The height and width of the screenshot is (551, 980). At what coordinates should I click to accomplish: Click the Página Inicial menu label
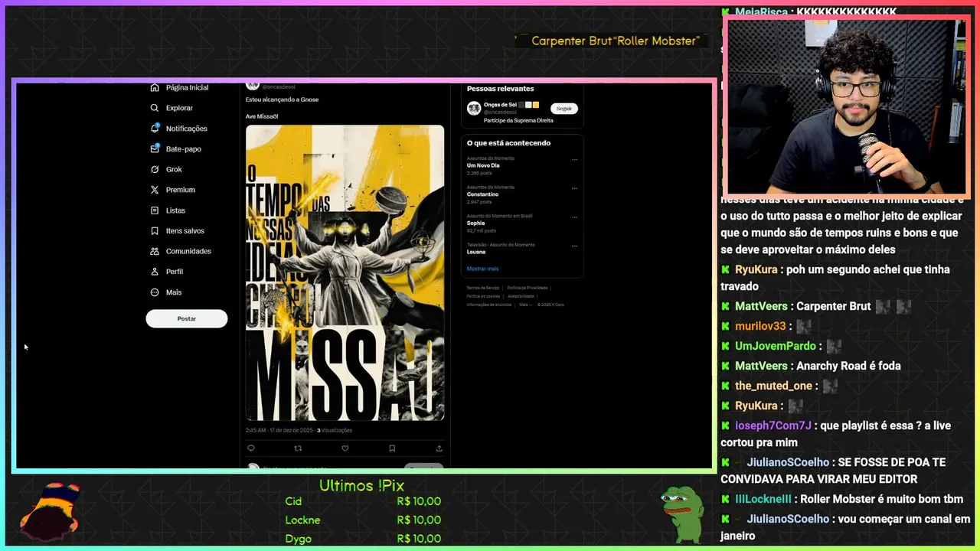tap(187, 87)
